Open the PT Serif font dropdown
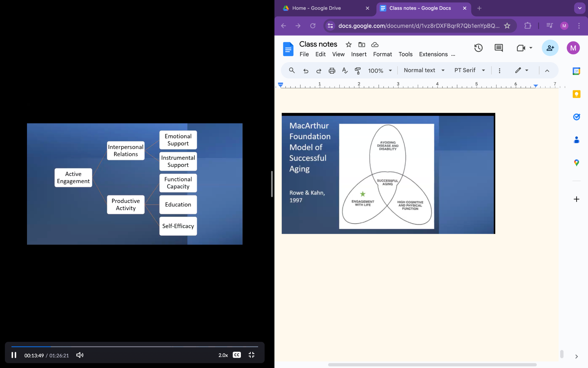The image size is (588, 368). [469, 70]
